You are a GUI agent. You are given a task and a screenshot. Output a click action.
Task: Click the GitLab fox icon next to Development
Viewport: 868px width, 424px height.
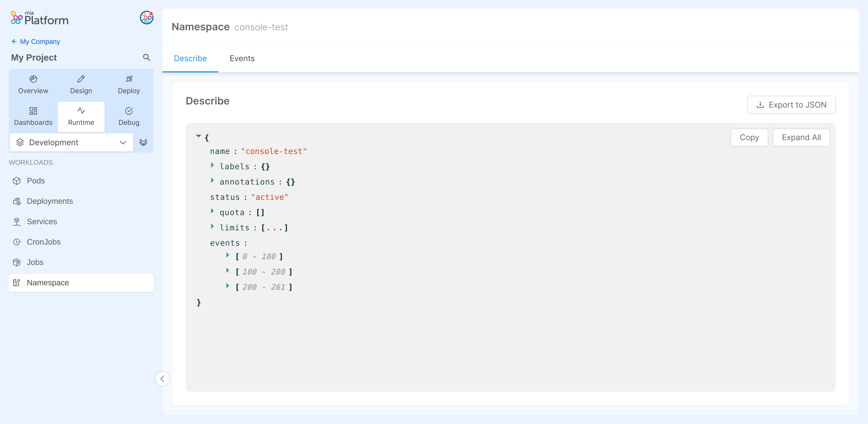(143, 142)
